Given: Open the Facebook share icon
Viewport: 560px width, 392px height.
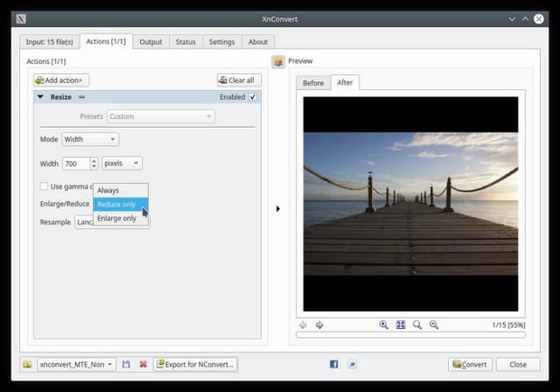Looking at the screenshot, I should [x=333, y=364].
